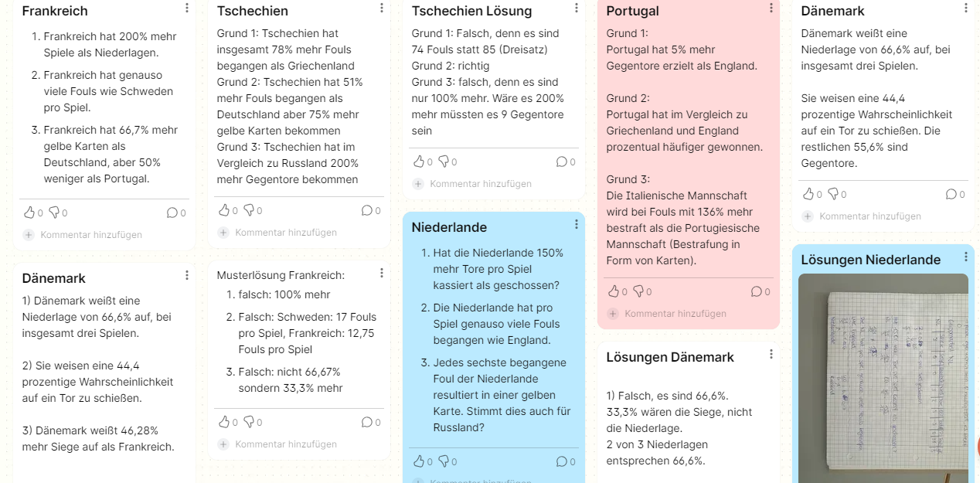980x483 pixels.
Task: Thumbs down the Musterlösung Frankreich card
Action: point(249,422)
